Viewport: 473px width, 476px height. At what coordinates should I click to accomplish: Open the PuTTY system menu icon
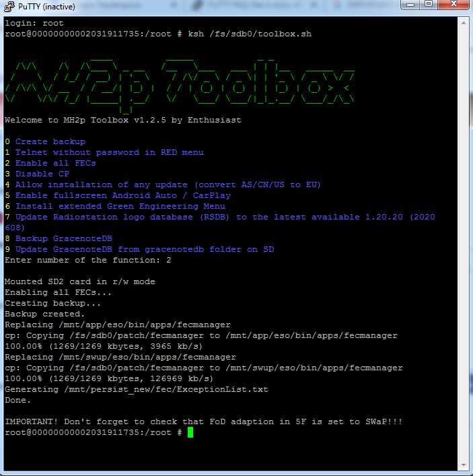coord(9,7)
